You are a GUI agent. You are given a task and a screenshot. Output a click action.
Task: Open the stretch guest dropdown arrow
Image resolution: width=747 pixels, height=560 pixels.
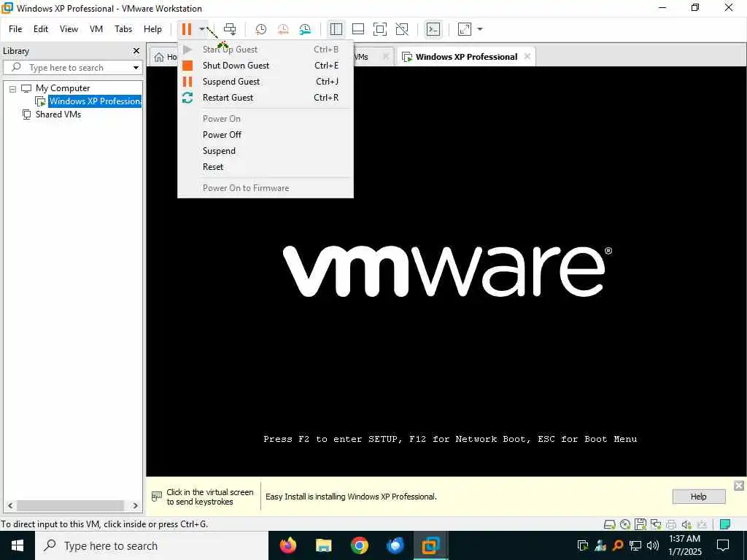pos(480,29)
